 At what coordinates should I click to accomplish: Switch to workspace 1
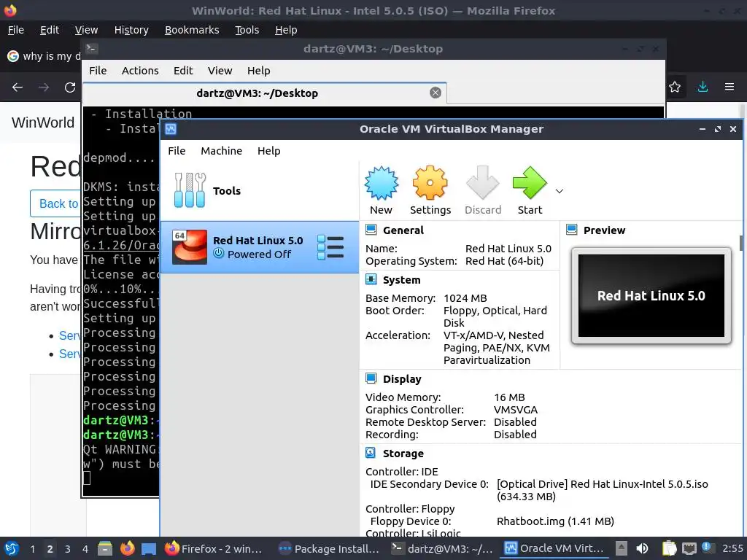[32, 549]
